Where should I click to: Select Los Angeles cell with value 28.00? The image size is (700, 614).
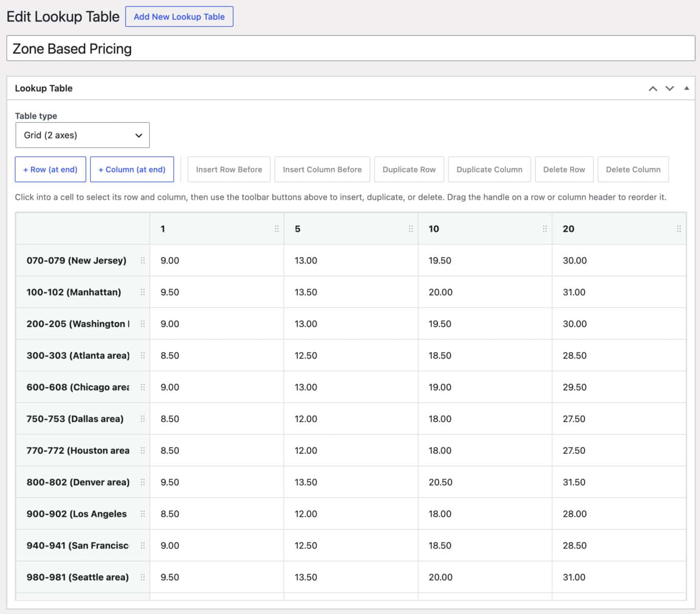[x=619, y=514]
